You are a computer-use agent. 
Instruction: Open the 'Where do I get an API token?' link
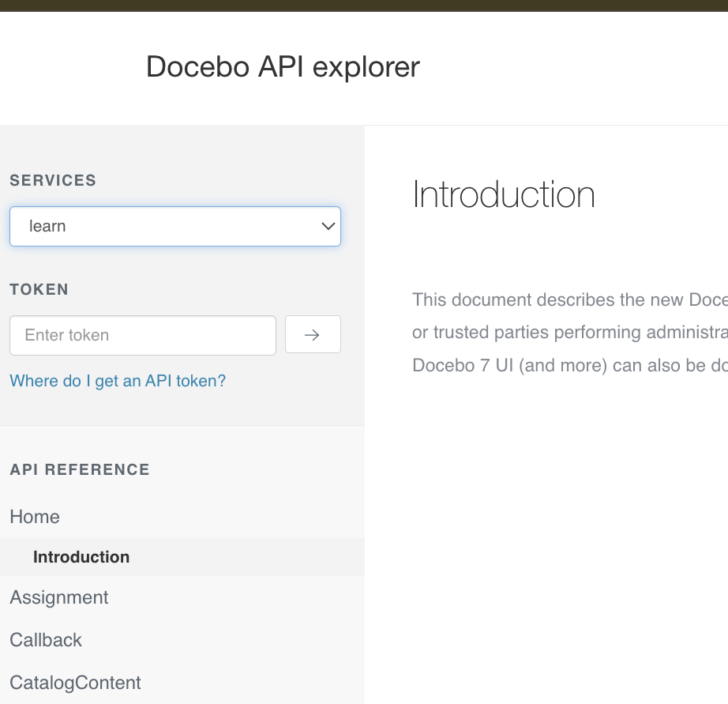[118, 381]
